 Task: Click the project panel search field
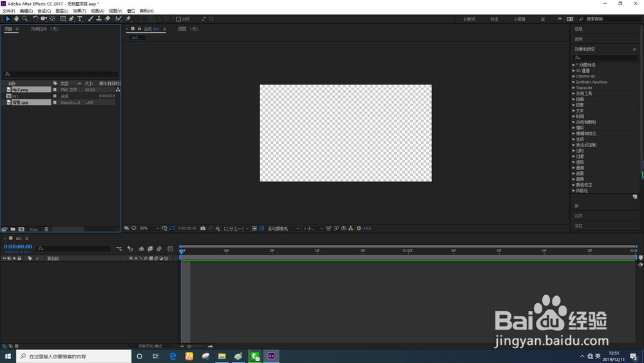pyautogui.click(x=61, y=74)
